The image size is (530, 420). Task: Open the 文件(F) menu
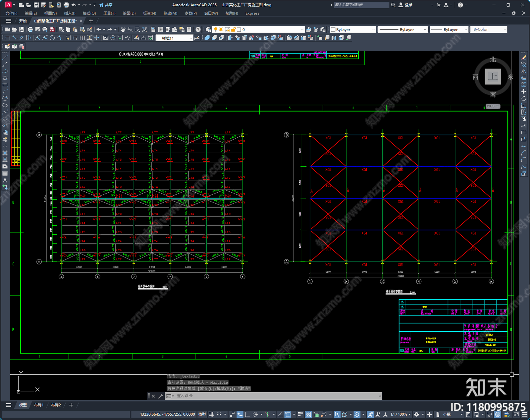tap(11, 13)
